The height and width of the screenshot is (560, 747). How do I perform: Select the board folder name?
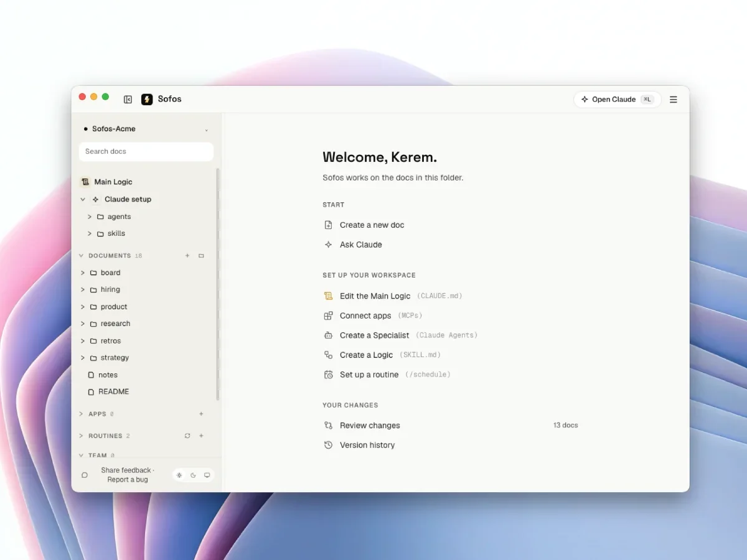pyautogui.click(x=111, y=273)
